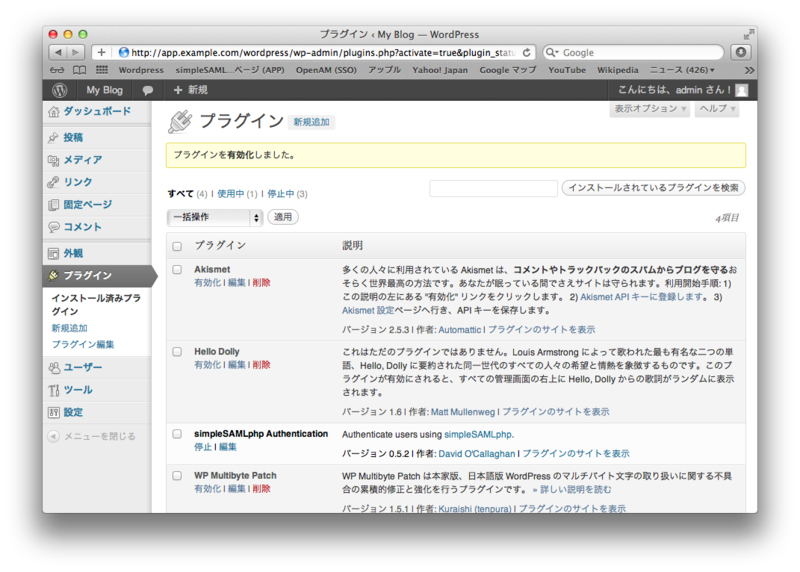
Task: Open Top Sites grid icon
Action: click(102, 70)
